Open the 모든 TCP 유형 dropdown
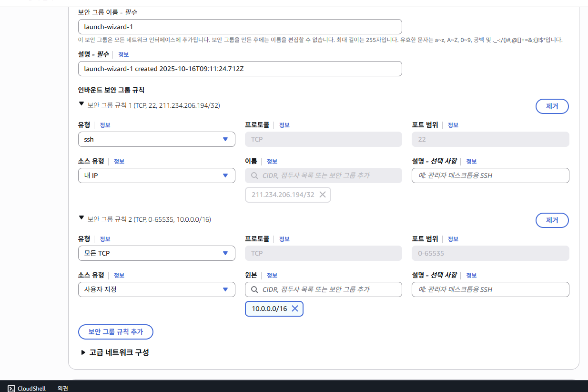The image size is (588, 392). tap(156, 253)
